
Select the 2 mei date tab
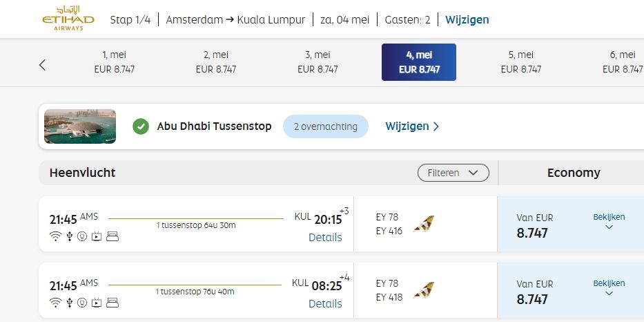pyautogui.click(x=216, y=62)
